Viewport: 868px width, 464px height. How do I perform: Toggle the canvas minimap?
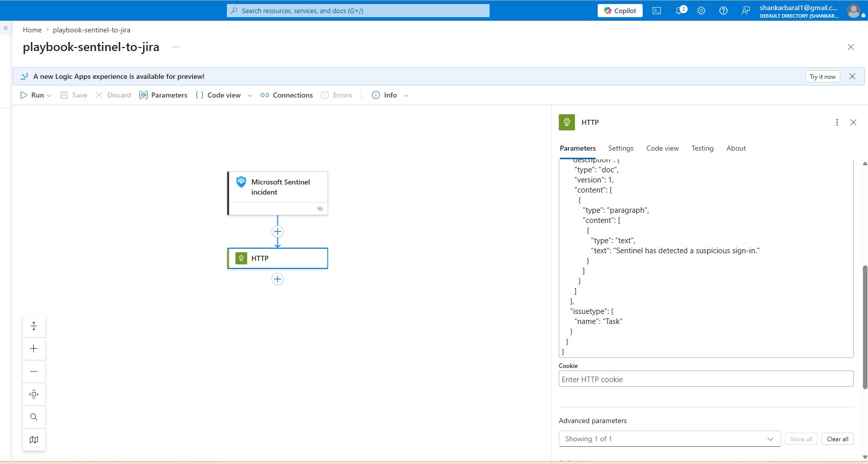(34, 440)
